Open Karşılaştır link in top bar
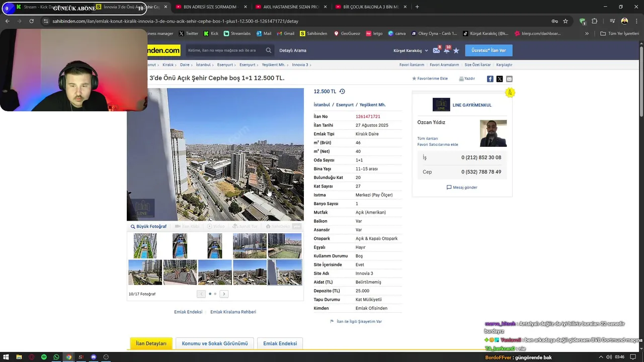Screen dimensions: 644x362 (504, 65)
